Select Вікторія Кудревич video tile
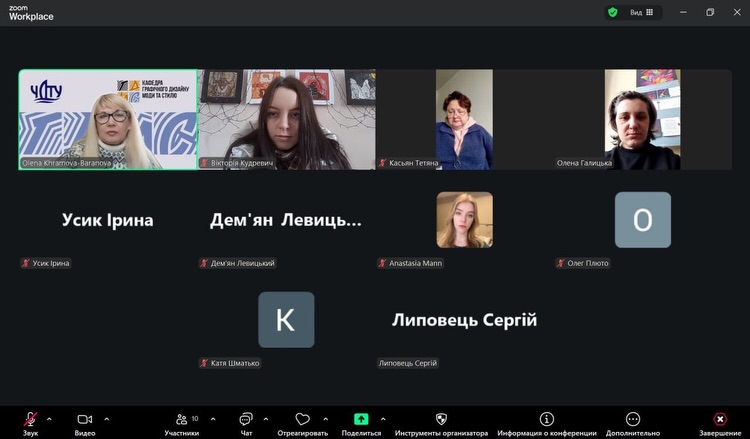The width and height of the screenshot is (750, 439). 287,120
